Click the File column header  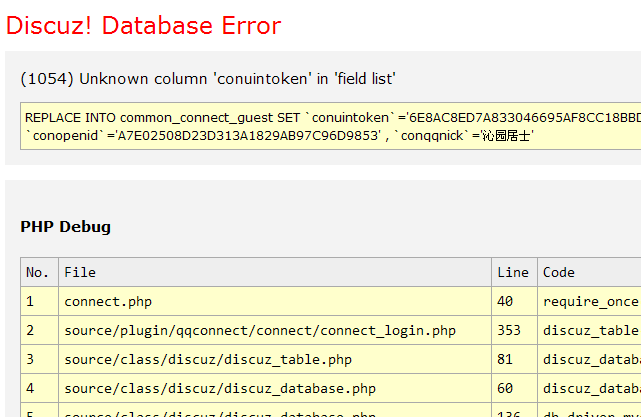80,272
